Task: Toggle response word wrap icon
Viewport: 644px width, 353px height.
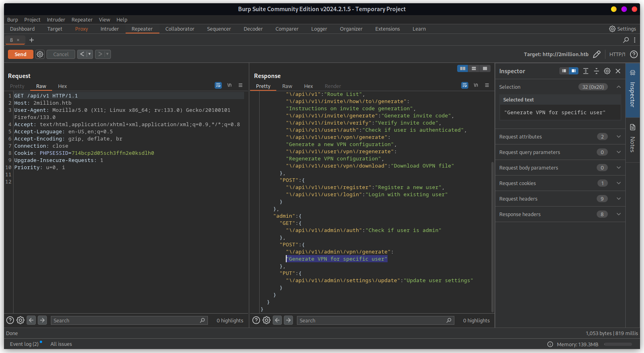Action: [x=465, y=85]
